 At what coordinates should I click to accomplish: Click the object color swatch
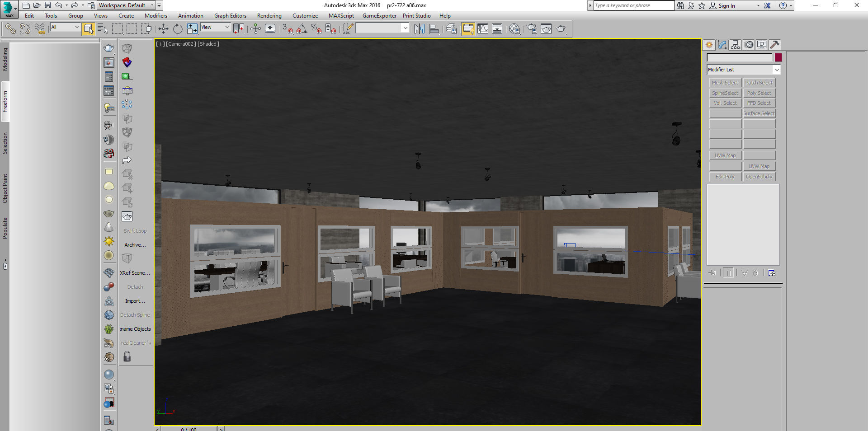pyautogui.click(x=778, y=57)
